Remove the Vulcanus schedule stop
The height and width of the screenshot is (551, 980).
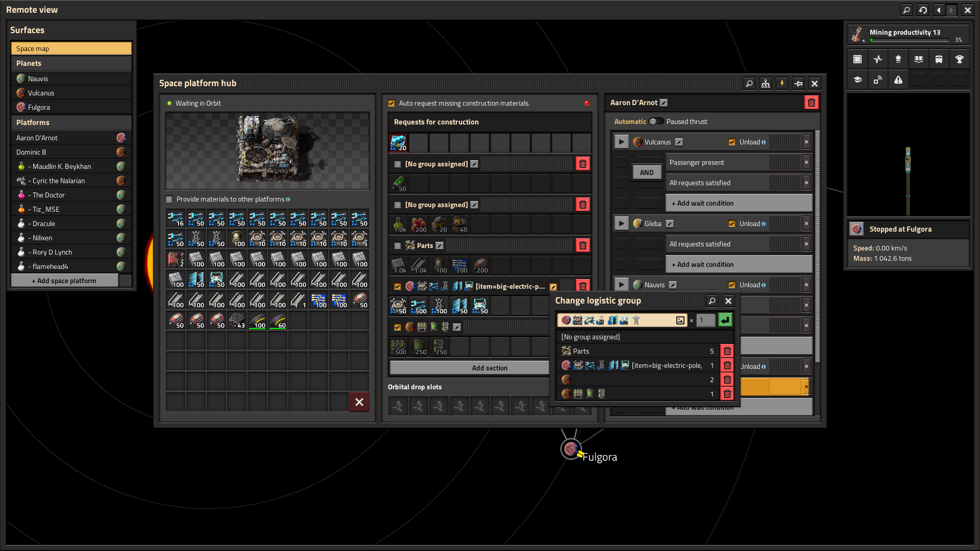point(806,142)
